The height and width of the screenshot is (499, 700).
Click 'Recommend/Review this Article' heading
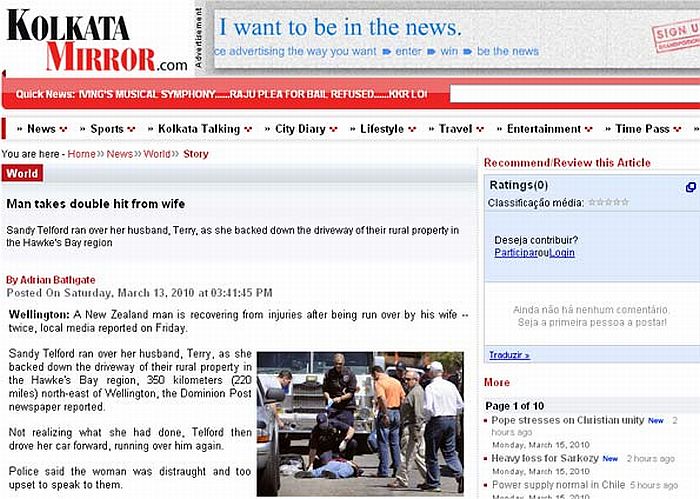[x=567, y=162]
